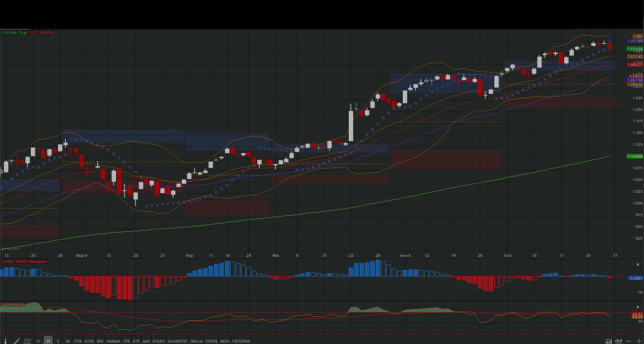
Task: Load the ΕΛΠΕ symbol
Action: [x=89, y=341]
